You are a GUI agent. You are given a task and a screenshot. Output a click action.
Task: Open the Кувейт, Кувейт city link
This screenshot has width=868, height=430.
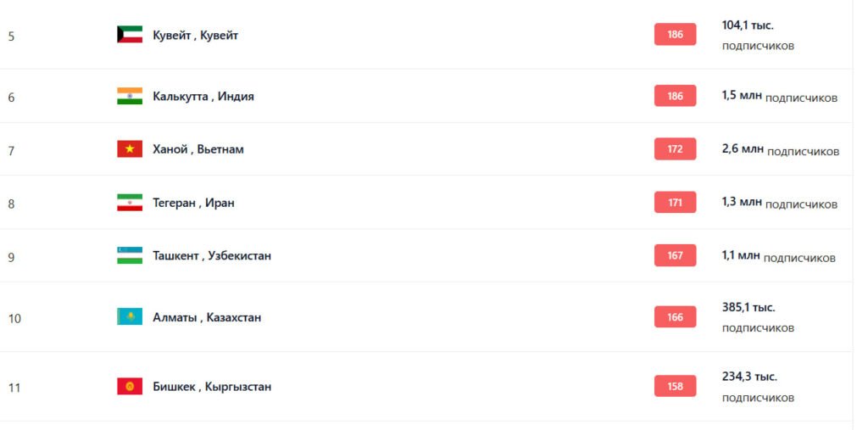pos(195,36)
